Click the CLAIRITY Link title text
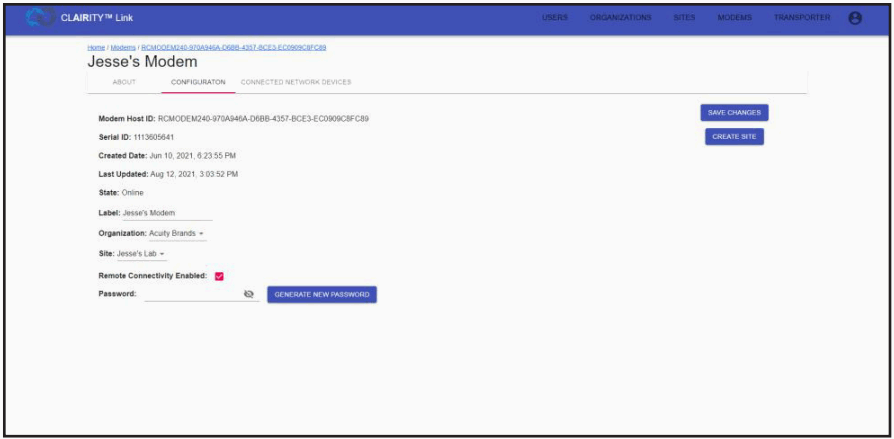Screen dimensions: 894x439 97,18
